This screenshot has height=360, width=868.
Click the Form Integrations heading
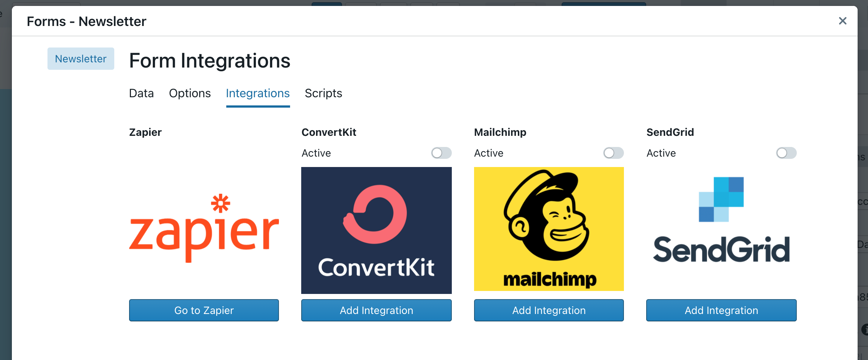[210, 61]
